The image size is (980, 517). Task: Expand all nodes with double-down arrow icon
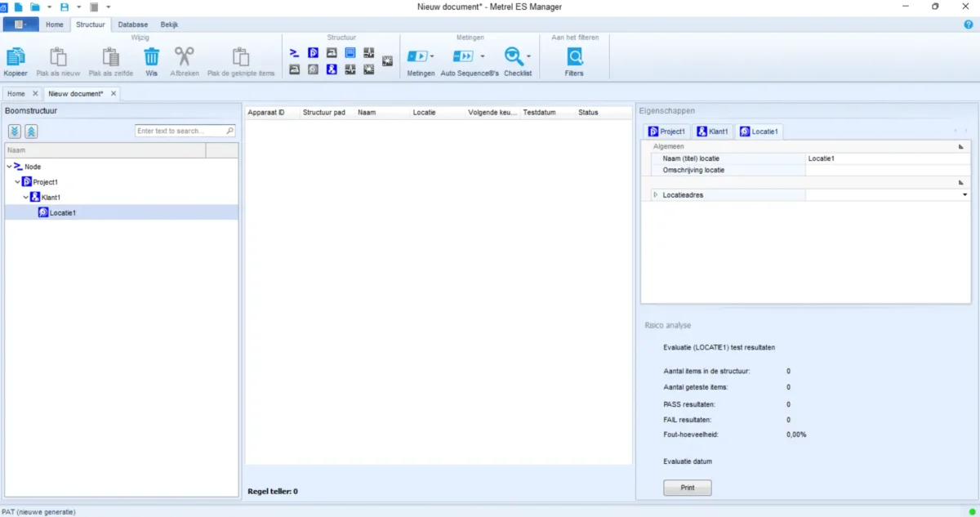[x=15, y=131]
